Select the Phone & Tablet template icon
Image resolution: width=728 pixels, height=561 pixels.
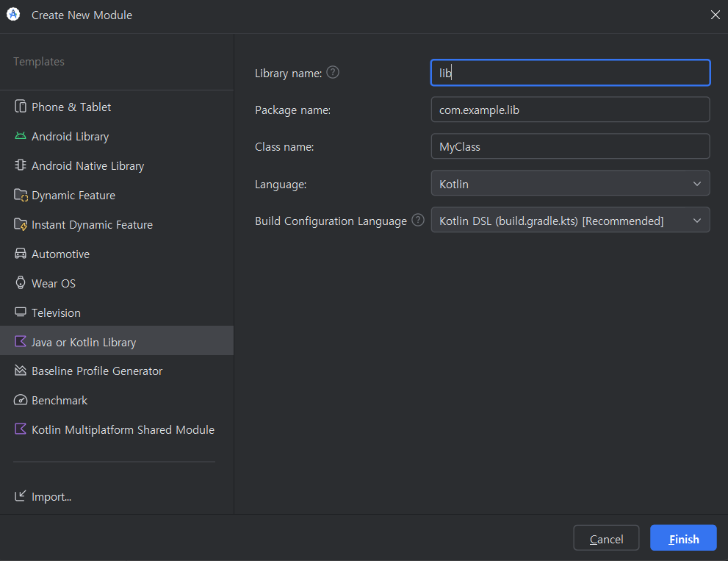pos(20,107)
